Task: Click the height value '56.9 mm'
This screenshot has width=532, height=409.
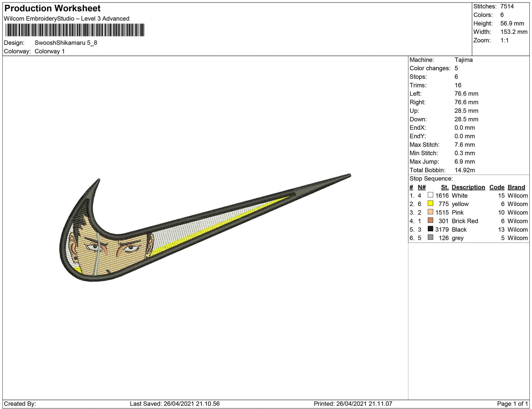Action: click(512, 24)
